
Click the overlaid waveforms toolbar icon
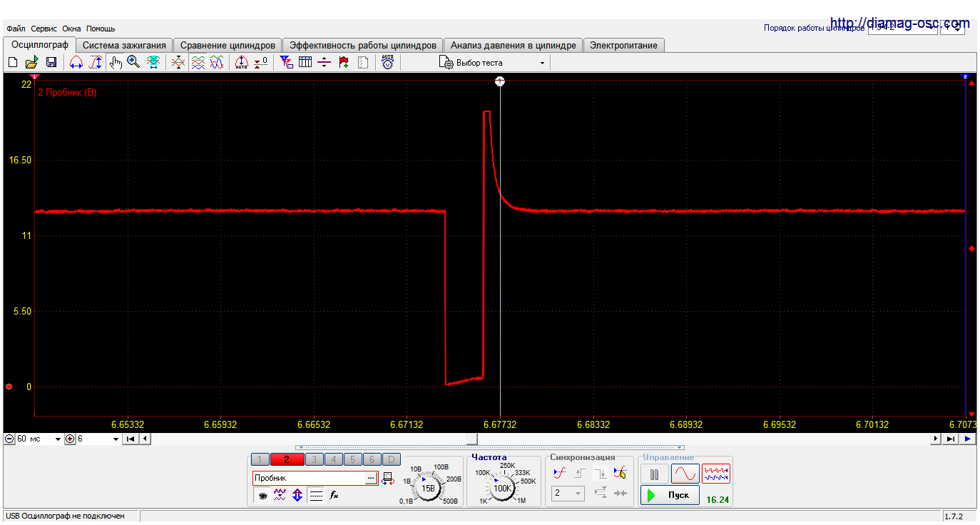click(x=178, y=63)
